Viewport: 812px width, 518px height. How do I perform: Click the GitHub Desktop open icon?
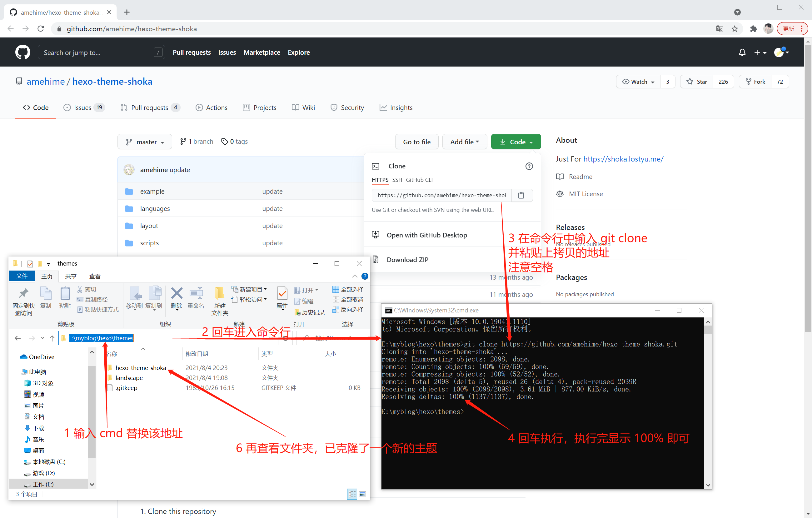coord(376,235)
